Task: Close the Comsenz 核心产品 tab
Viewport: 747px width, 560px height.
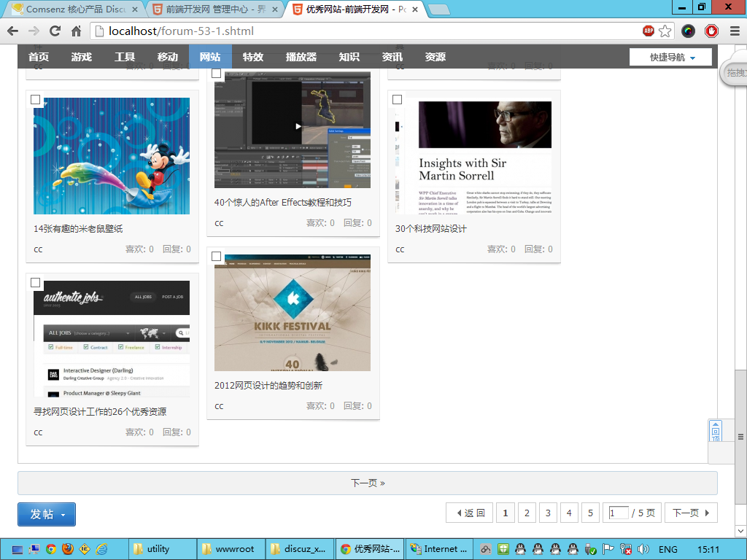Action: 135,9
